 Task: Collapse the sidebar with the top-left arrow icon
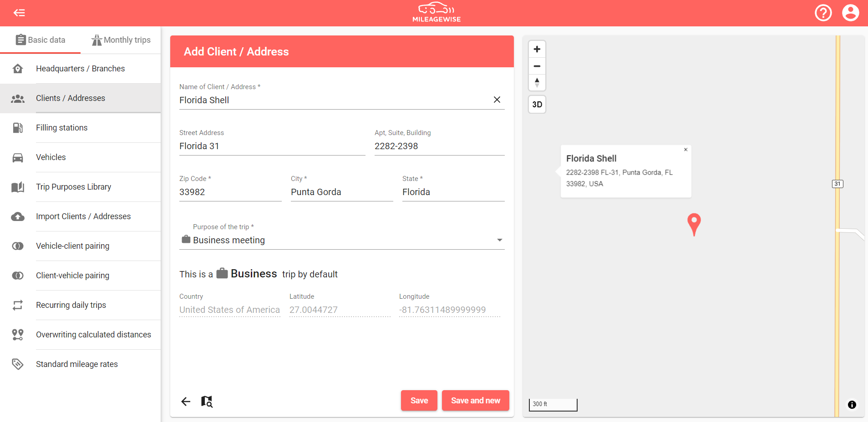(x=19, y=13)
